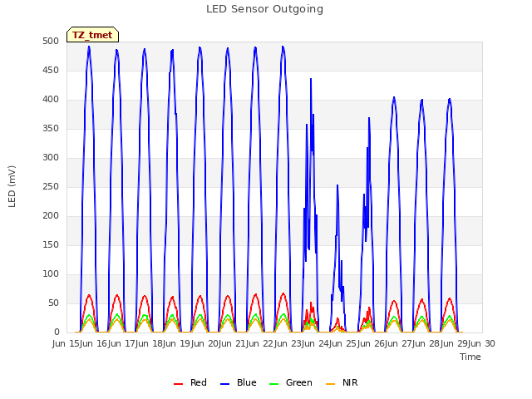The image size is (532, 399).
Task: Click the Time x-axis label
Action: click(470, 357)
